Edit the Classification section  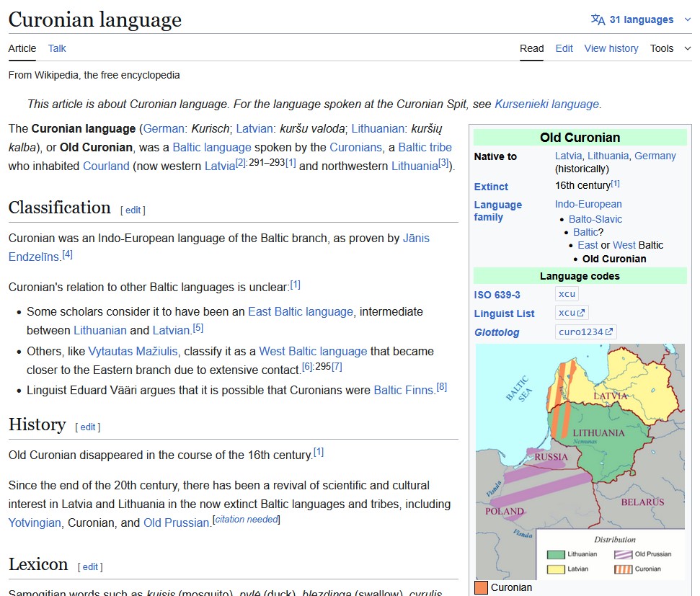click(133, 210)
